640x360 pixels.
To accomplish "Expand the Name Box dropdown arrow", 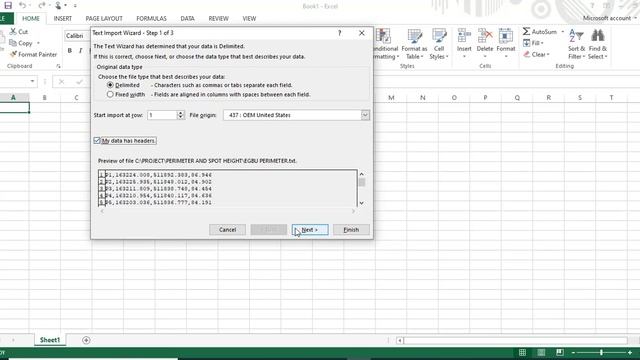I will (x=32, y=82).
